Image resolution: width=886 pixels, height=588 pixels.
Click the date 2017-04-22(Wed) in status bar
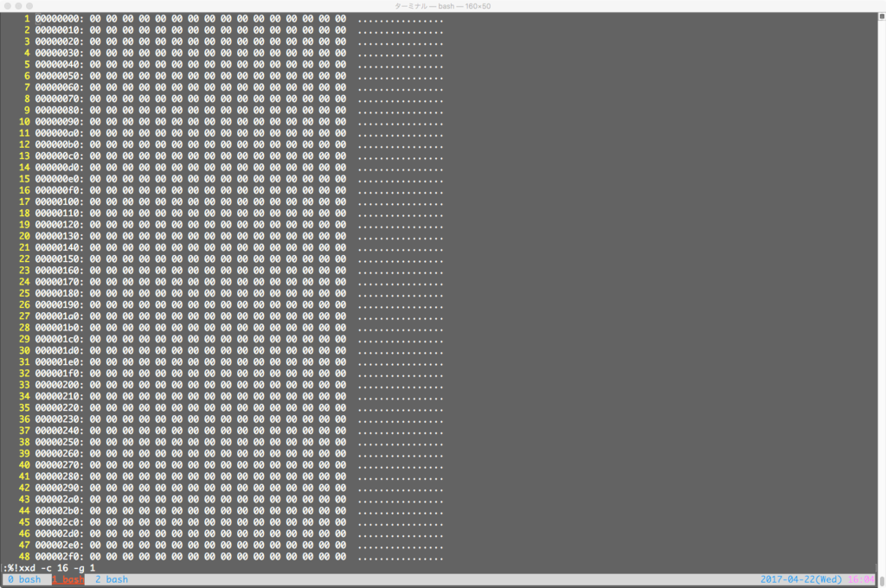[800, 579]
